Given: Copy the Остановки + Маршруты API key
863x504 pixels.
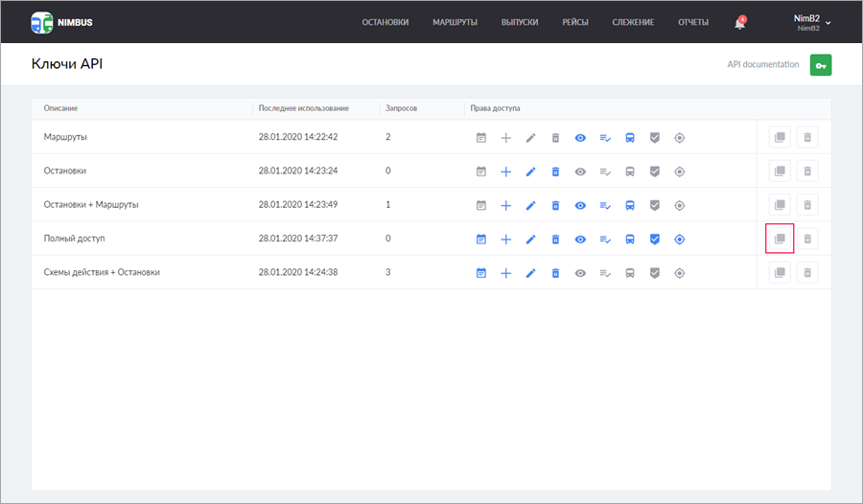Looking at the screenshot, I should click(780, 205).
